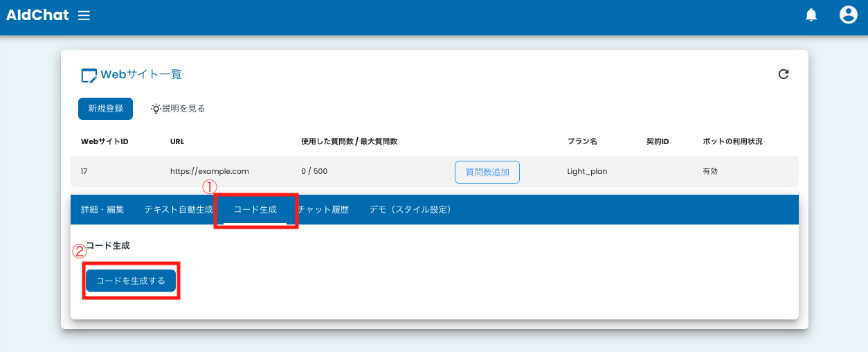Click the 質問数追加 button
This screenshot has height=352, width=868.
click(x=487, y=172)
